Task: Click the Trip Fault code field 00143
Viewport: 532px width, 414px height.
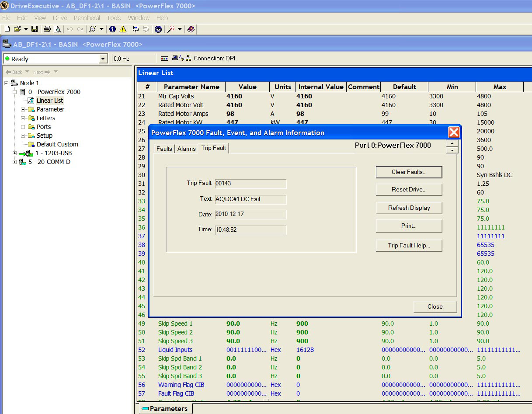Action: 250,184
